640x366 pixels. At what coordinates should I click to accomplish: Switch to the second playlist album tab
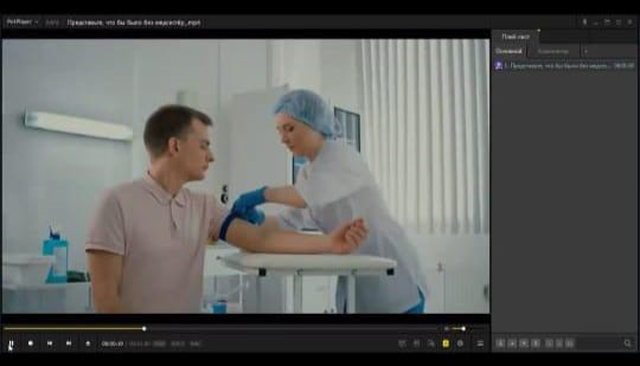pos(553,51)
